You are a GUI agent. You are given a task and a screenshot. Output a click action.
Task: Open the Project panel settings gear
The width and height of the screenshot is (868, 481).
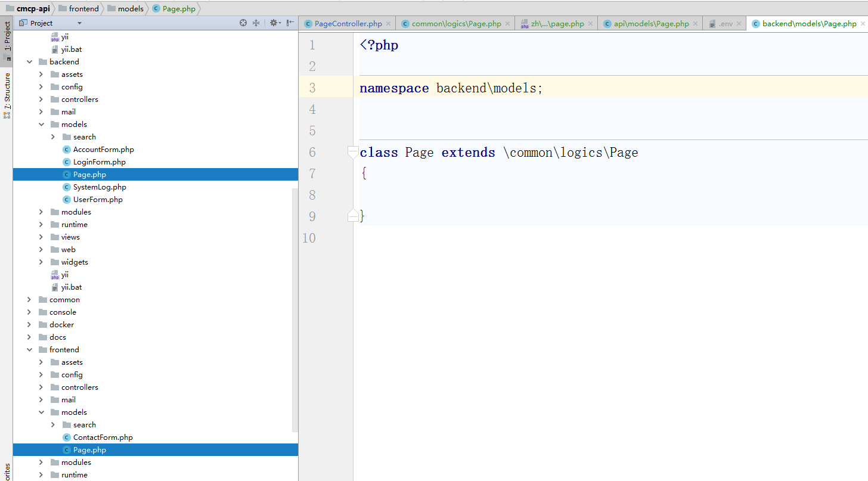[274, 23]
